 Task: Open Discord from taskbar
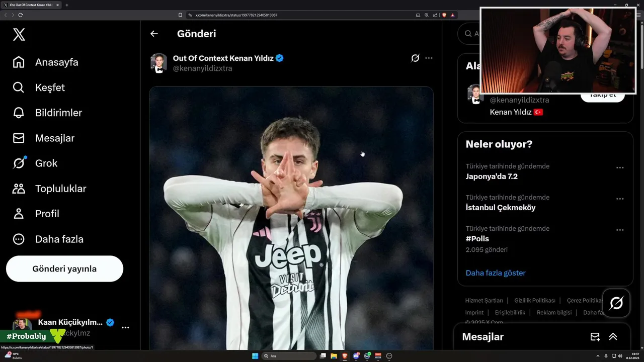(356, 356)
